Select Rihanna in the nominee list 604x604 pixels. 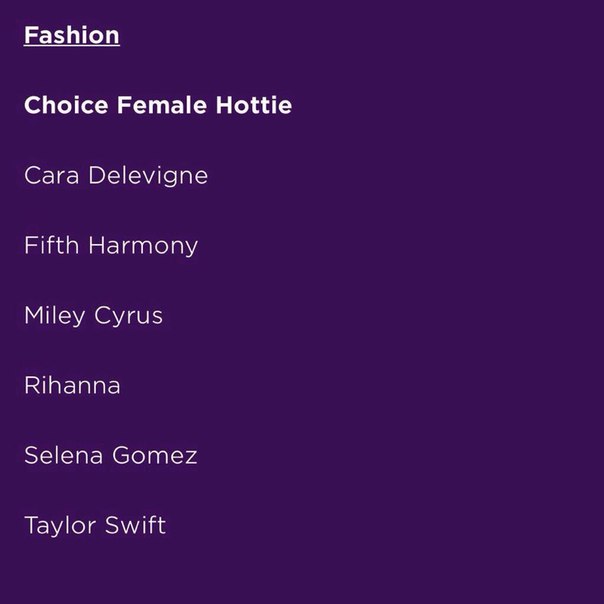pos(72,386)
